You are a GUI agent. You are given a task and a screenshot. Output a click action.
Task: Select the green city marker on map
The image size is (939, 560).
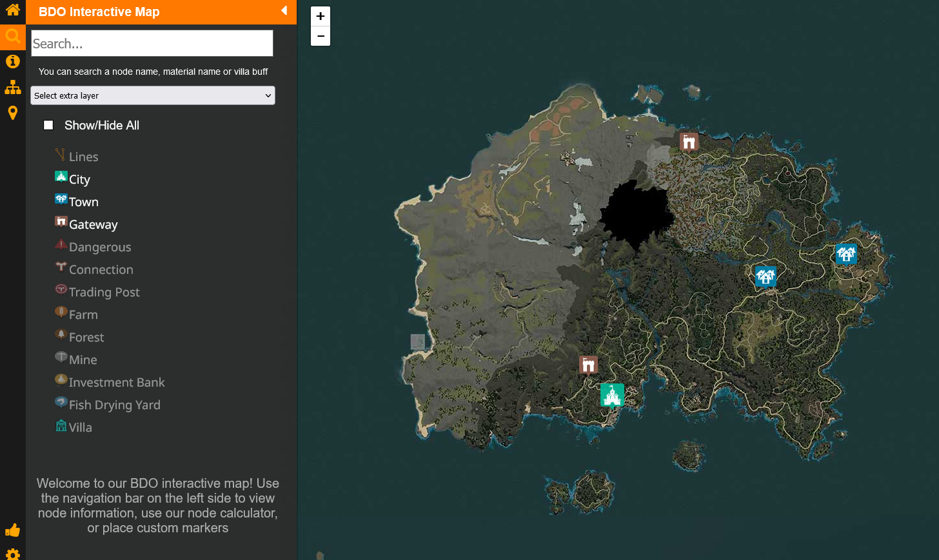(x=612, y=394)
